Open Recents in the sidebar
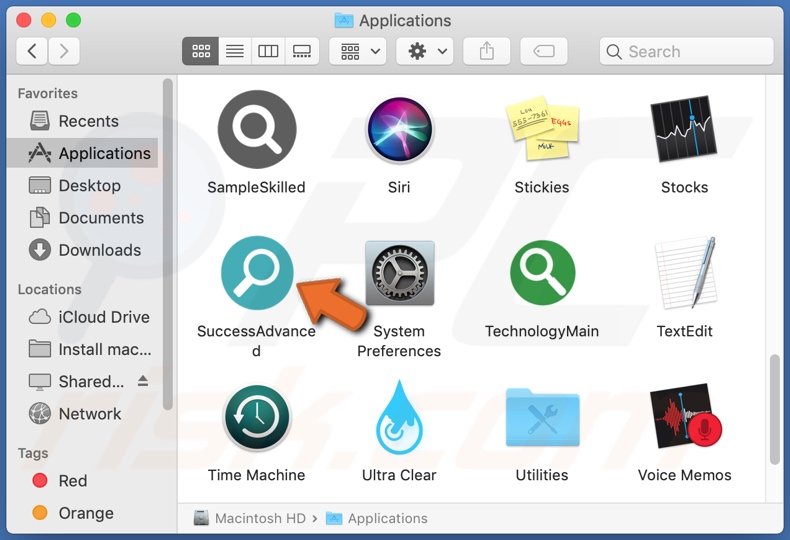 84,121
